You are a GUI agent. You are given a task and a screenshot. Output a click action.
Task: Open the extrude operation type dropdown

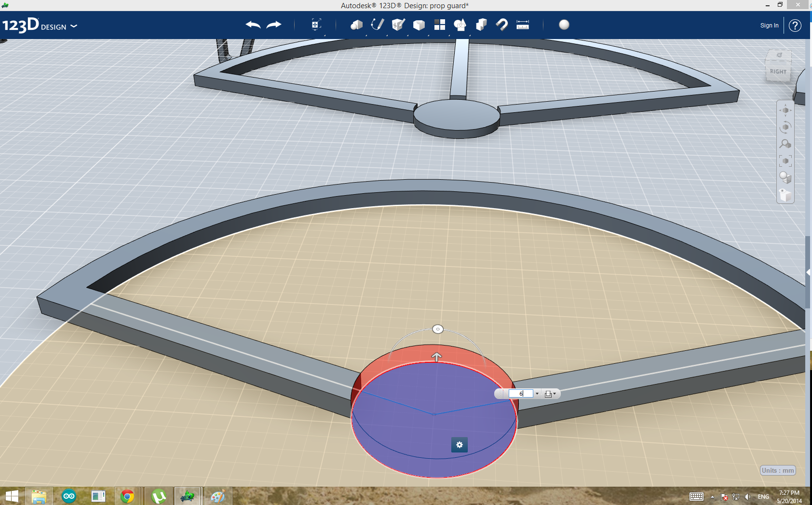click(x=550, y=394)
